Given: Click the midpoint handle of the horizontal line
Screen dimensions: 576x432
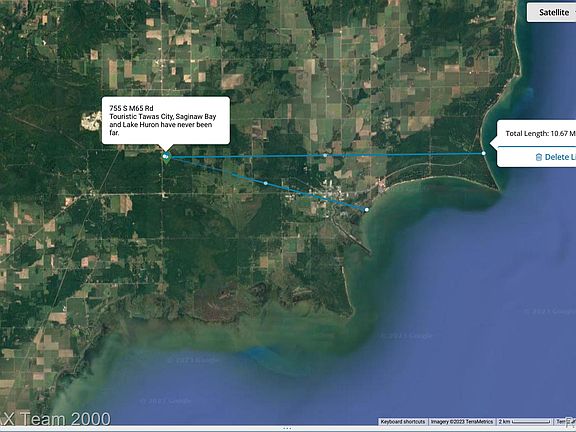Looking at the screenshot, I should tap(325, 155).
